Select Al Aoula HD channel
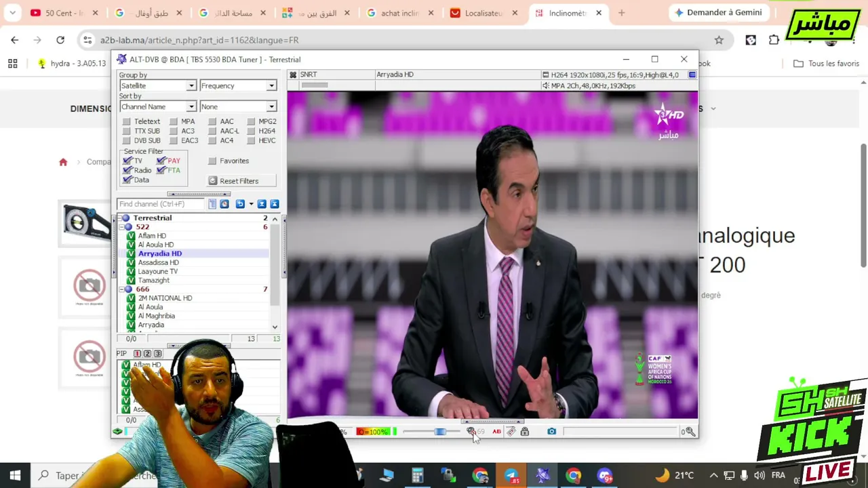868x488 pixels. tap(156, 245)
